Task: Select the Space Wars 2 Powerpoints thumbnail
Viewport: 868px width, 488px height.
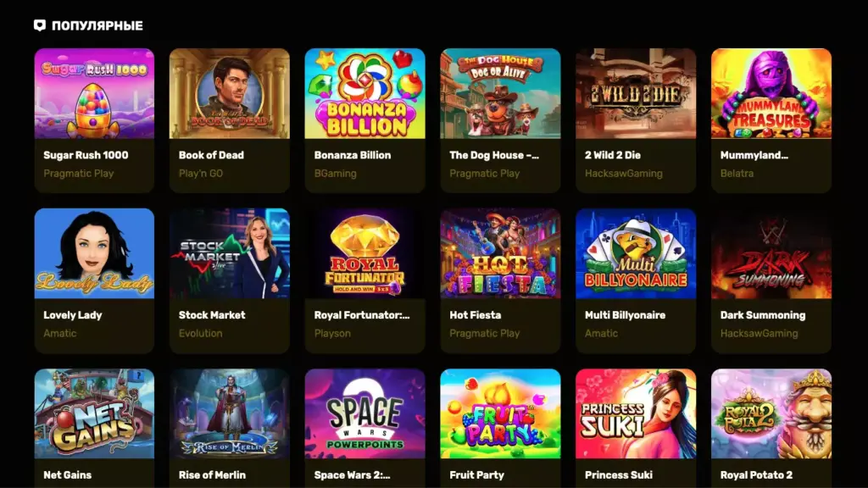Action: pyautogui.click(x=364, y=413)
